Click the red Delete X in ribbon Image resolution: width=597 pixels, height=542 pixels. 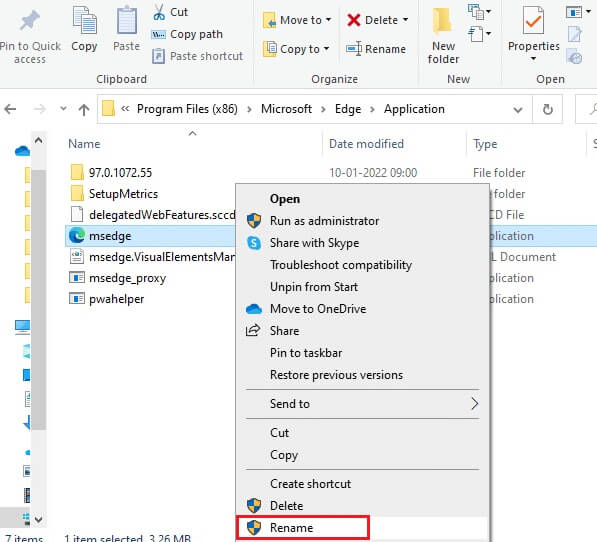pos(354,20)
